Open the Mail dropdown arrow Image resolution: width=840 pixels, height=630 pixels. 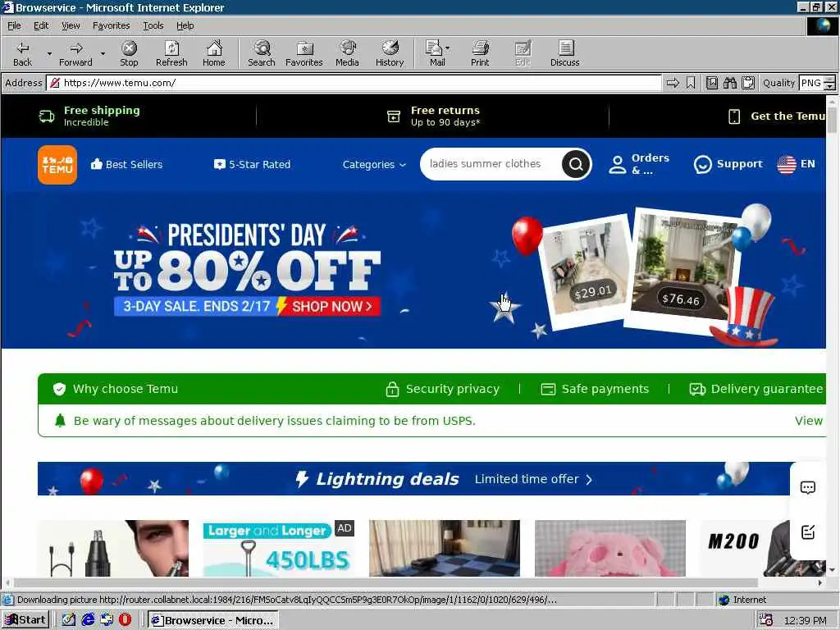[x=447, y=48]
